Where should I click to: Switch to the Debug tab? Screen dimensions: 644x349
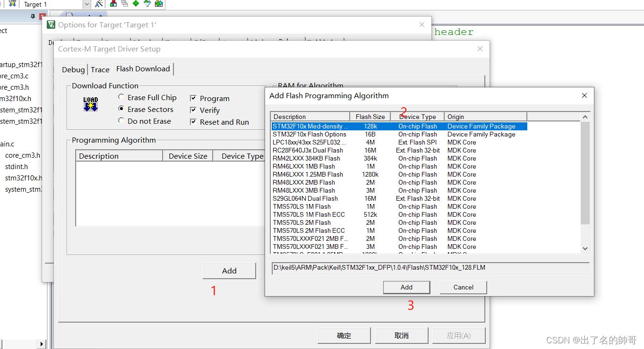[73, 69]
